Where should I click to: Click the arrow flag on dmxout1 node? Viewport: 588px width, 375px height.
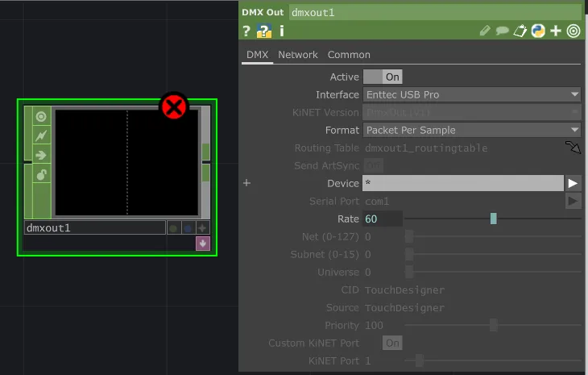pyautogui.click(x=41, y=155)
